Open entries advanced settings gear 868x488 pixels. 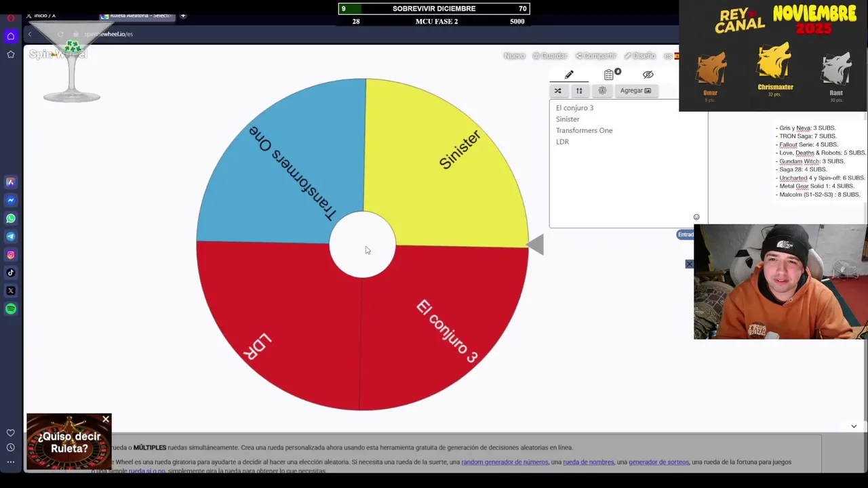click(602, 90)
